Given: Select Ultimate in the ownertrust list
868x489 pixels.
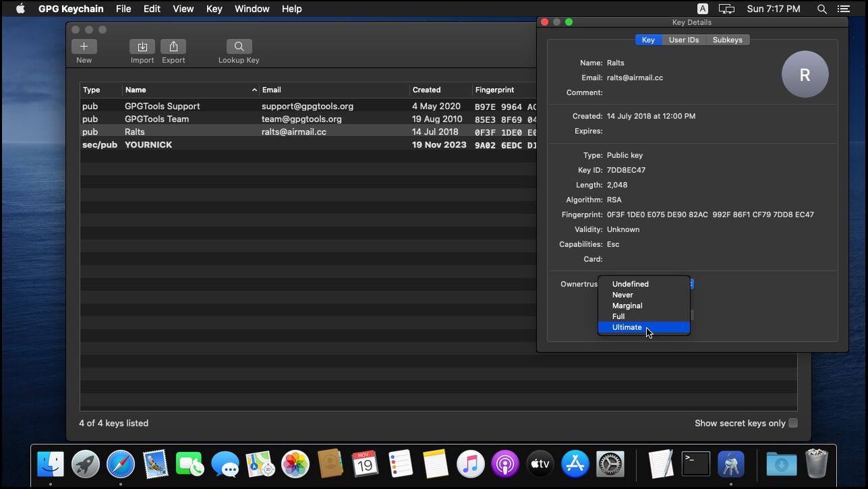Looking at the screenshot, I should click(x=627, y=327).
